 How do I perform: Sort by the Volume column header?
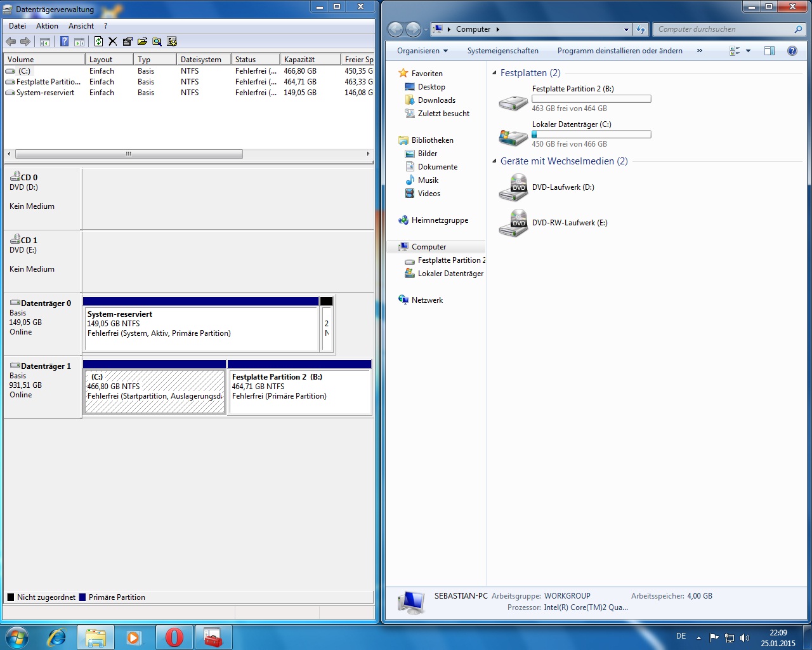tap(44, 60)
